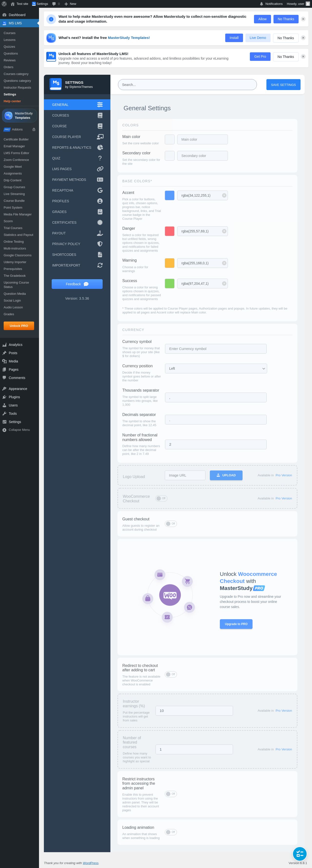The image size is (312, 868).
Task: Follow the WordPress footer link
Action: tap(91, 863)
